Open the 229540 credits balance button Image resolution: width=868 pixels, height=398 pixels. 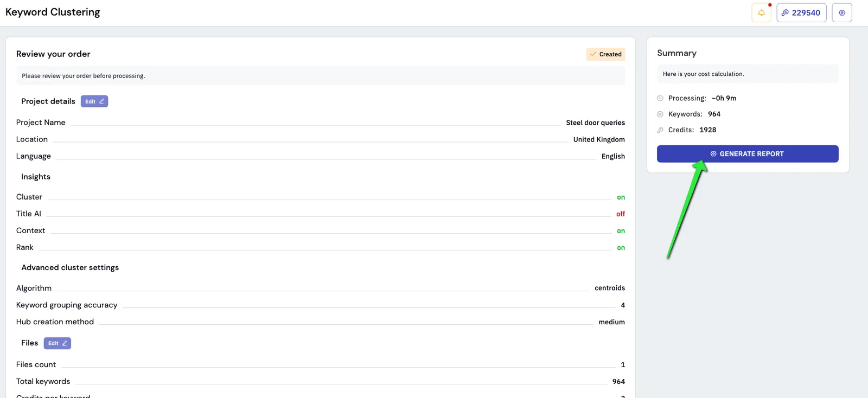pyautogui.click(x=801, y=12)
